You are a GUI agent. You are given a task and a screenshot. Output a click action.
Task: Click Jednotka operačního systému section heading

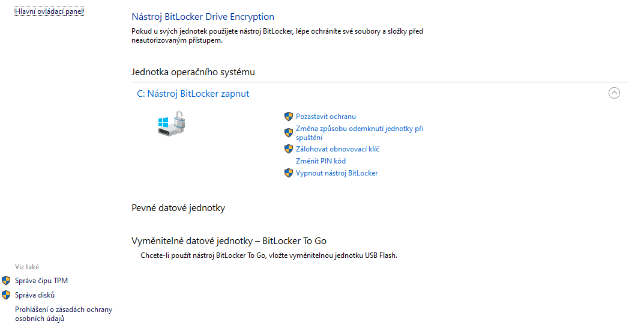click(193, 72)
